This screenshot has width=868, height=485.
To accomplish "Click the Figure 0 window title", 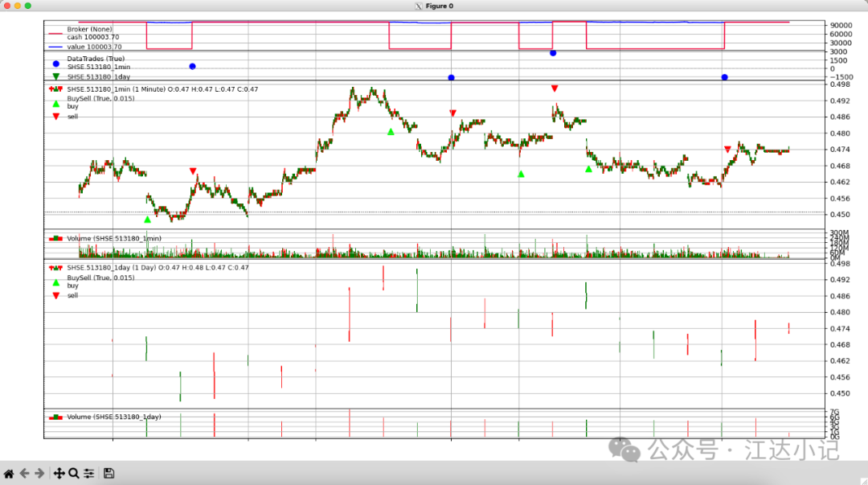I will point(439,6).
